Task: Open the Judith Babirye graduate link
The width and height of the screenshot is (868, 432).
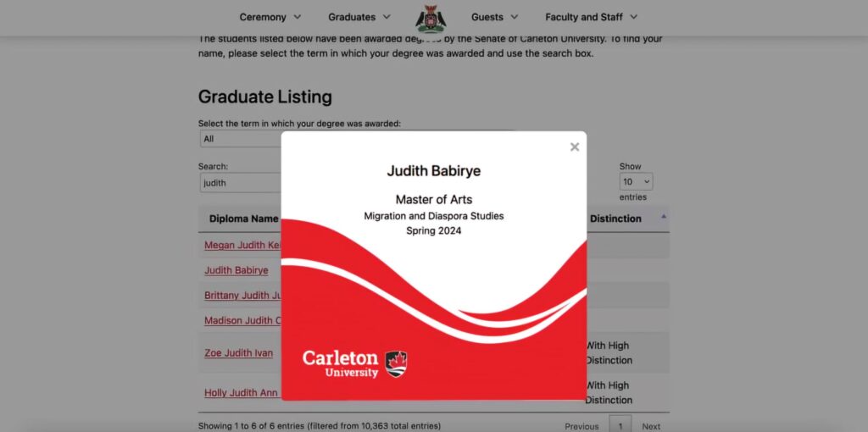Action: pyautogui.click(x=236, y=270)
